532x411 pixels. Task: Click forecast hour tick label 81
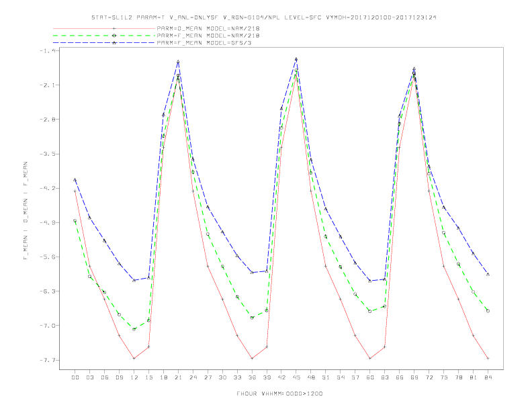coord(474,377)
